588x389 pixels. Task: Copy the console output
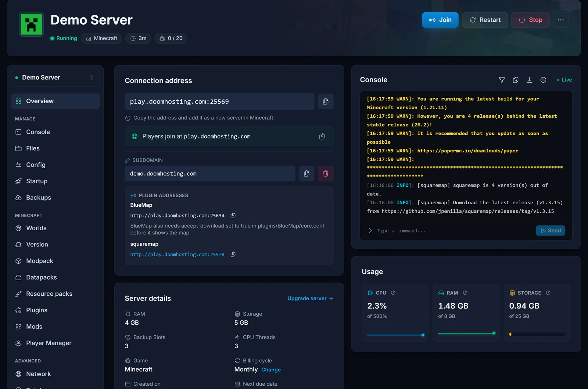pyautogui.click(x=516, y=80)
